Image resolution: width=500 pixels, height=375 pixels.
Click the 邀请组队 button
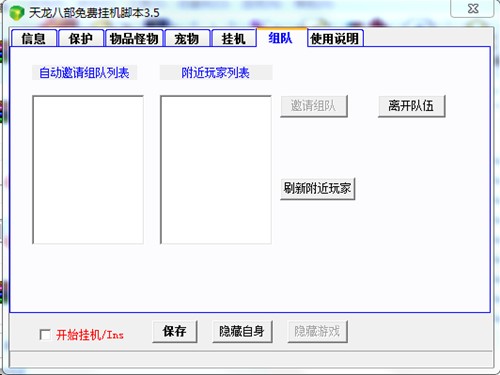314,106
